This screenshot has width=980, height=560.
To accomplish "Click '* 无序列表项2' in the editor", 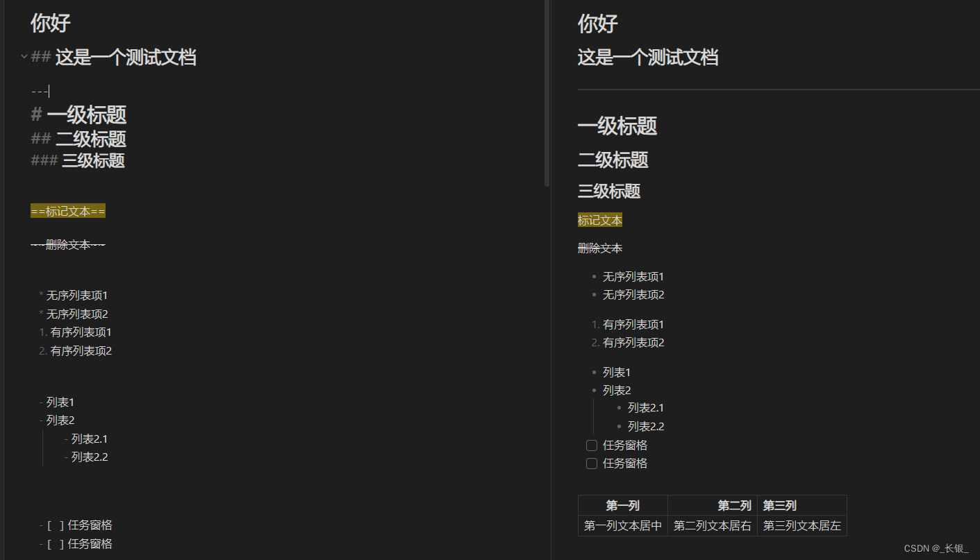I will click(x=74, y=314).
